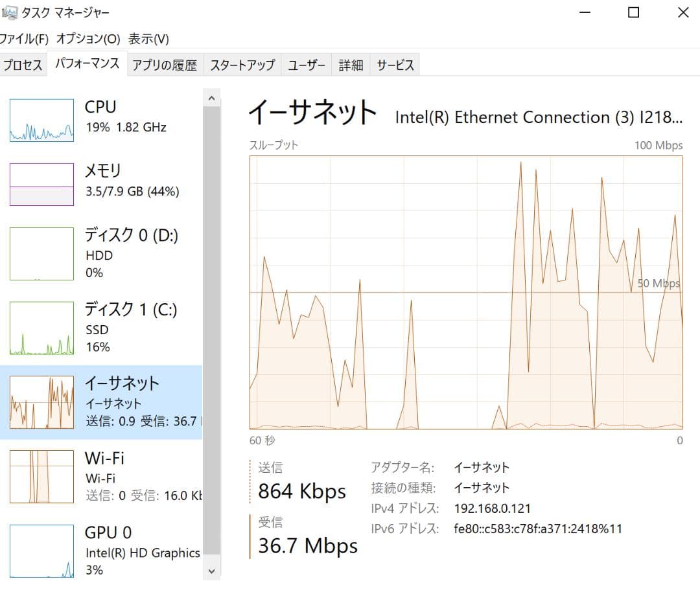
Task: Open the 詳細 tab
Action: pos(350,64)
